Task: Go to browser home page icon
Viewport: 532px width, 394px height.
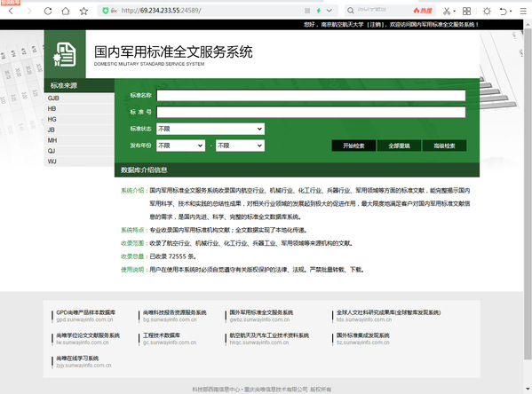Action: [x=66, y=11]
